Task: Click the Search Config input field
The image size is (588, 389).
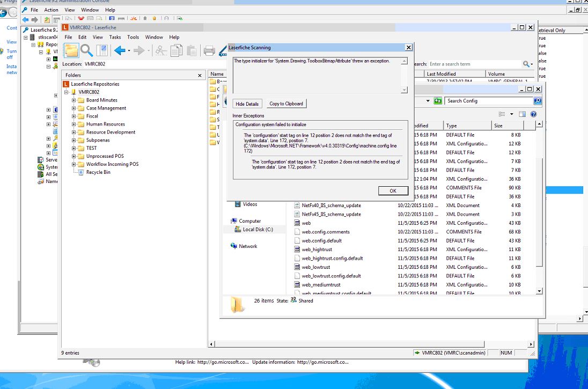Action: pos(488,101)
